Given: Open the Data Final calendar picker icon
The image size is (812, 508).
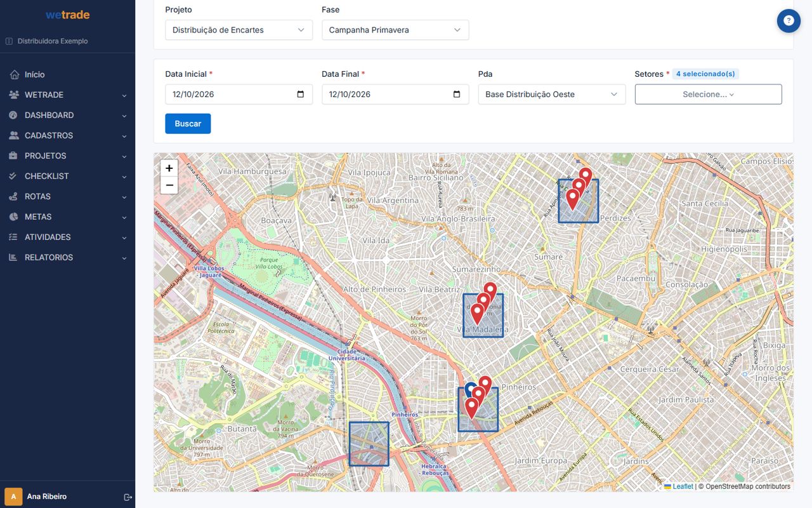Looking at the screenshot, I should pyautogui.click(x=457, y=95).
